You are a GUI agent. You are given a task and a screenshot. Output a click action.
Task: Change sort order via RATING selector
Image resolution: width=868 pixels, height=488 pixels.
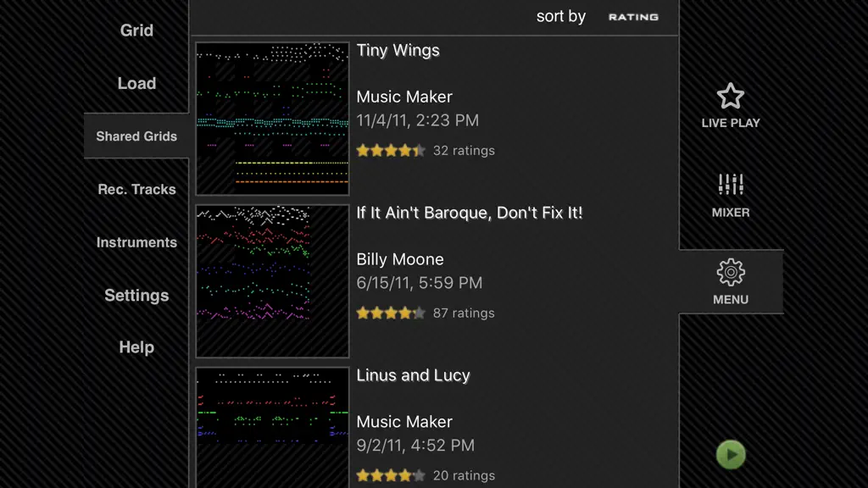[633, 17]
